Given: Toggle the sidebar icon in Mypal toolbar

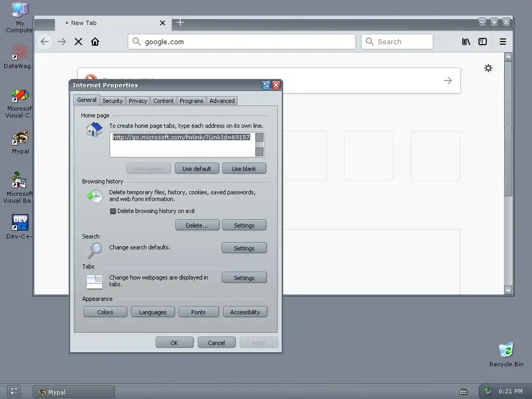Looking at the screenshot, I should (483, 42).
